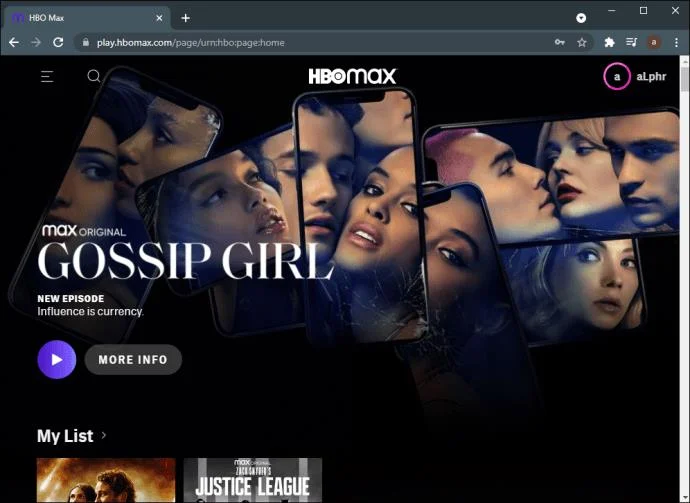Open the HBO Max hamburger menu
This screenshot has height=503, width=690.
47,77
